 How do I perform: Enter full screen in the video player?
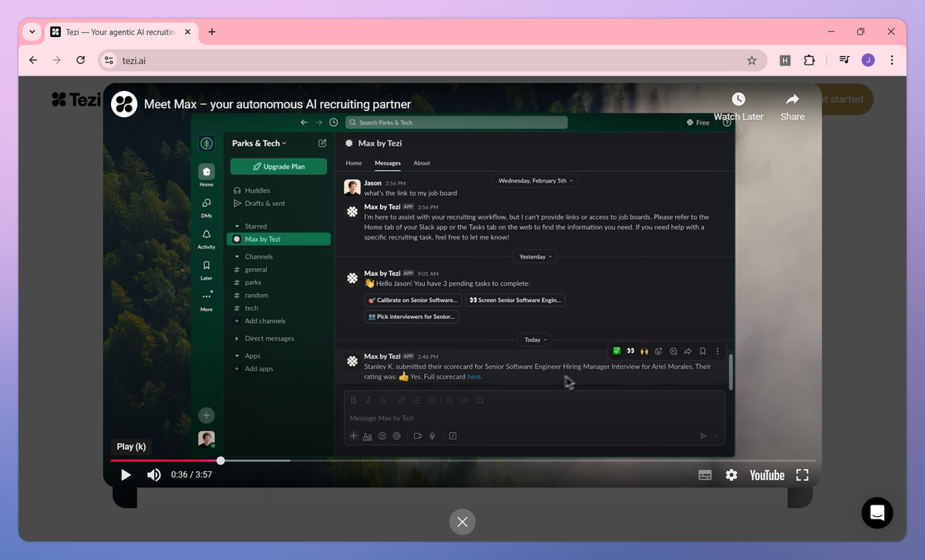pos(802,475)
